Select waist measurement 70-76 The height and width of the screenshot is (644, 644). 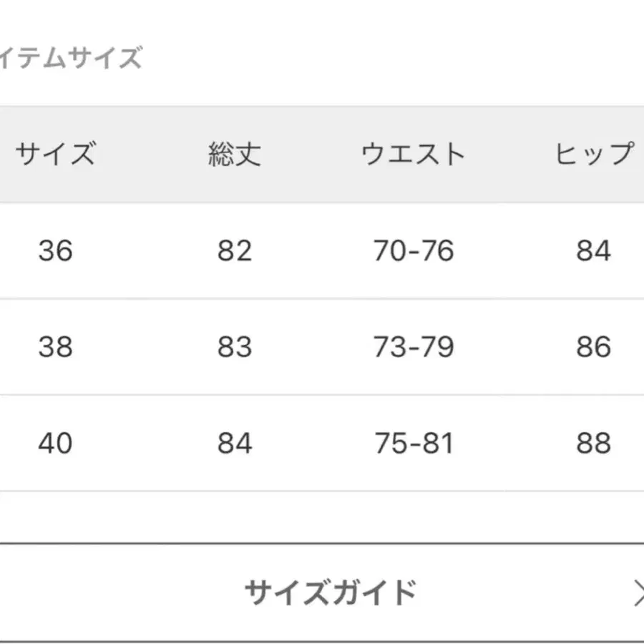[x=414, y=251]
